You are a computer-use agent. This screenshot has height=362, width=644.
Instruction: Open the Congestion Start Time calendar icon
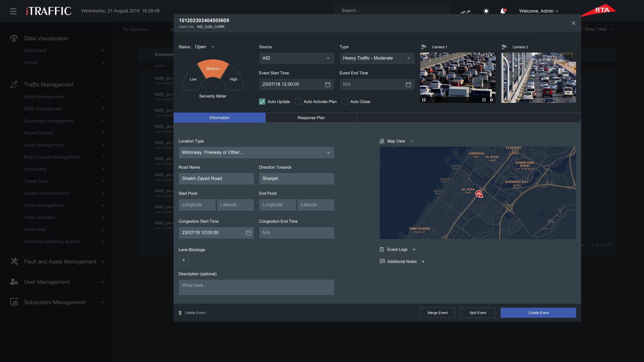(249, 233)
